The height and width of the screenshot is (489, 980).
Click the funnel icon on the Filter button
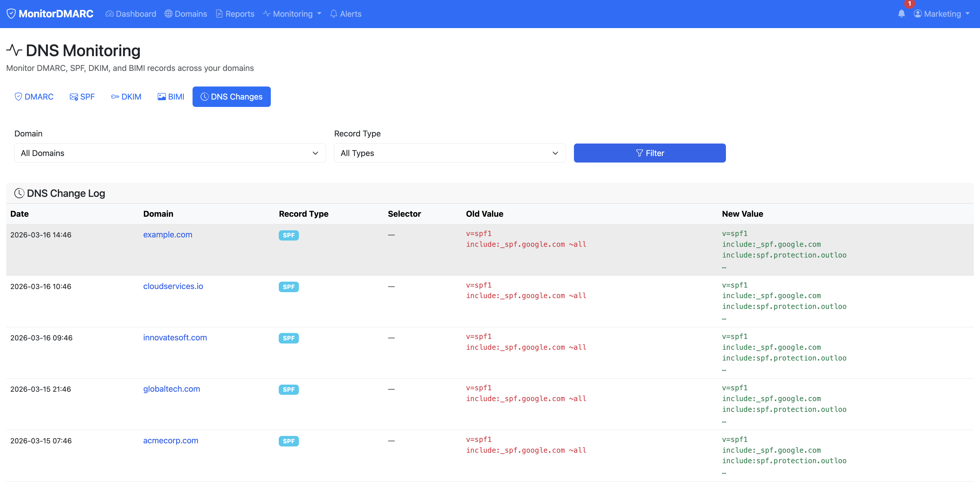coord(639,153)
